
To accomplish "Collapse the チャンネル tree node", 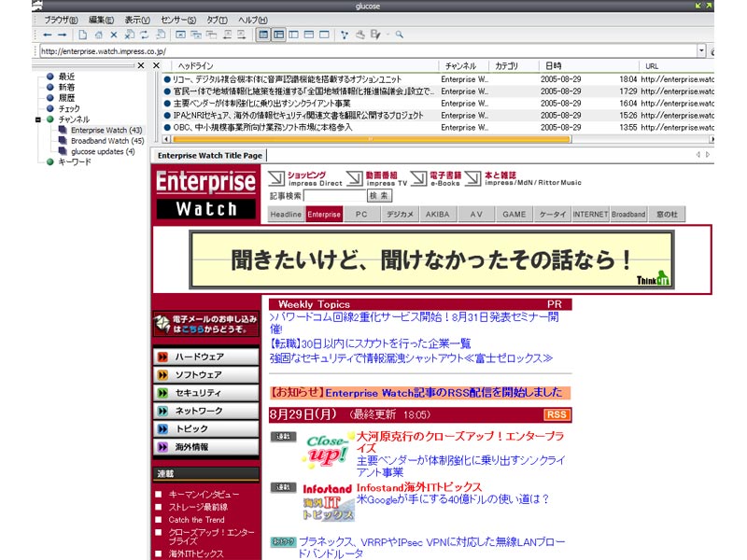I will 38,119.
